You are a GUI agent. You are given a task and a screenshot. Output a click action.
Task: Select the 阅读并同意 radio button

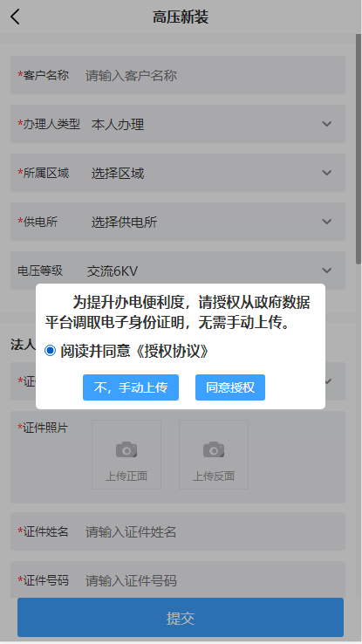coord(50,351)
